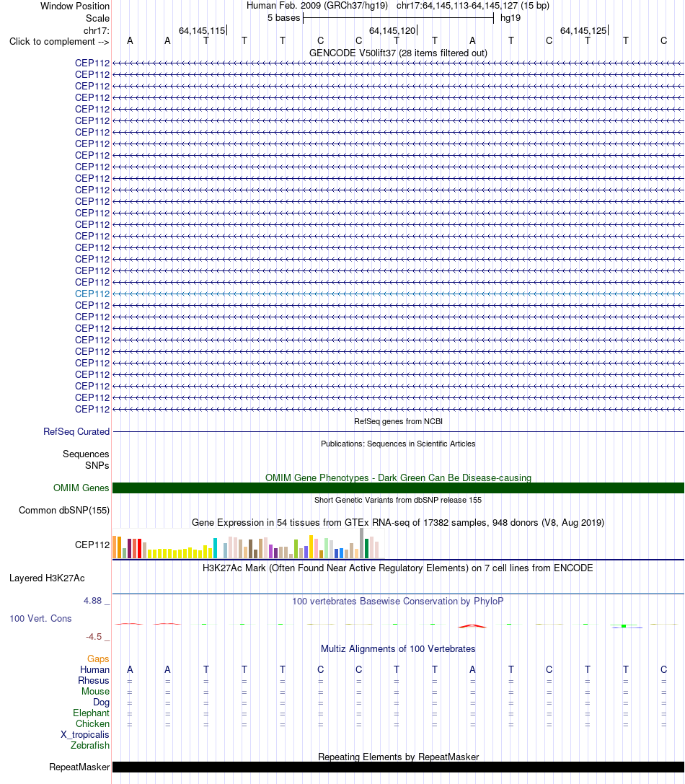Click 'Short Genetic Variants from dbSNP release 155'
This screenshot has height=784, width=685.
click(398, 500)
